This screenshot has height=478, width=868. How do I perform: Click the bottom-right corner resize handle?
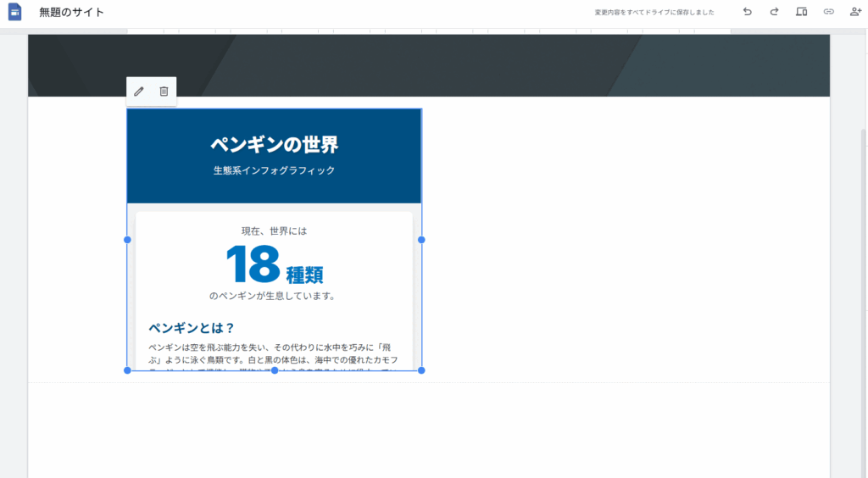click(421, 370)
